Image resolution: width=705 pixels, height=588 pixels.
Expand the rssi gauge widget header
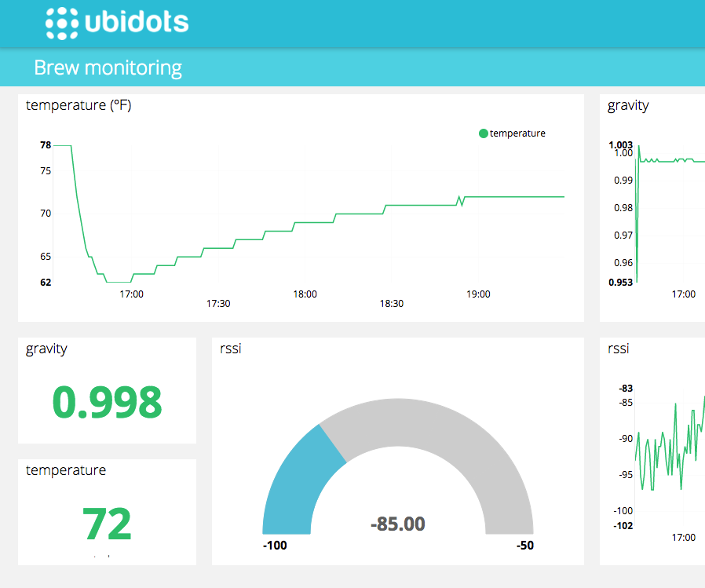click(230, 349)
